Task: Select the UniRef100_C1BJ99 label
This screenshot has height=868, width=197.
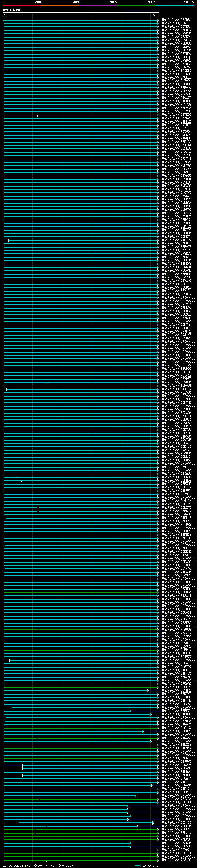Action: point(177,372)
